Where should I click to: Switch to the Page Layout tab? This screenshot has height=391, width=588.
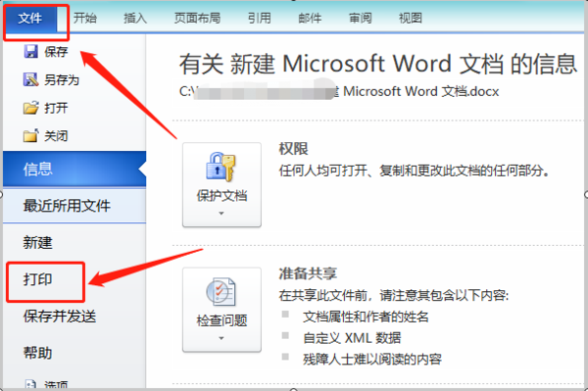pos(197,18)
